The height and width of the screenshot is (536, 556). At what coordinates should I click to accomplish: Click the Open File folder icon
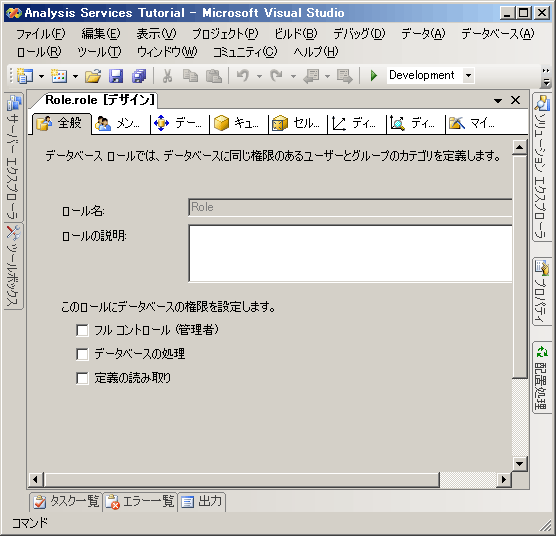(x=93, y=76)
